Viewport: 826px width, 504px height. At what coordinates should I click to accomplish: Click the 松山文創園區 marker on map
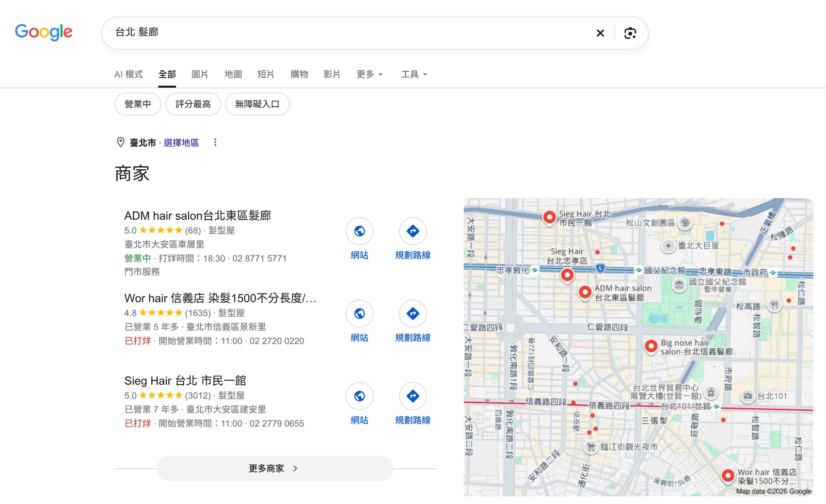click(x=685, y=223)
